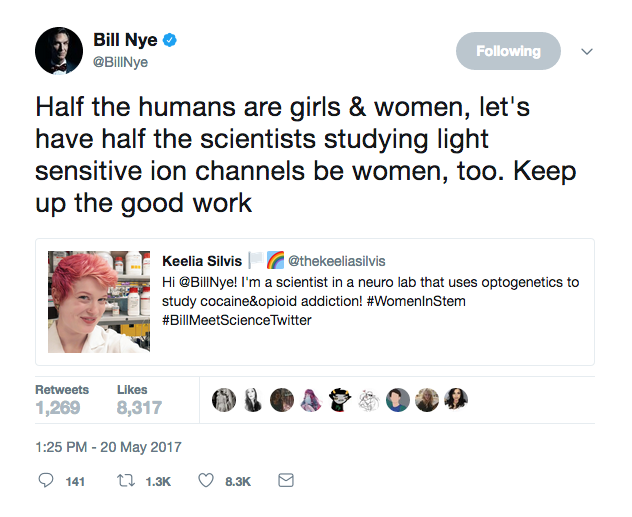Click the first liker avatar in the row
The height and width of the screenshot is (517, 632).
224,399
